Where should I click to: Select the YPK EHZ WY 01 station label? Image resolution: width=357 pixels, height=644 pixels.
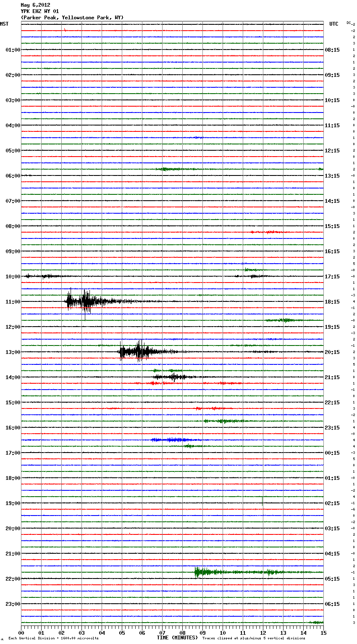(x=39, y=11)
